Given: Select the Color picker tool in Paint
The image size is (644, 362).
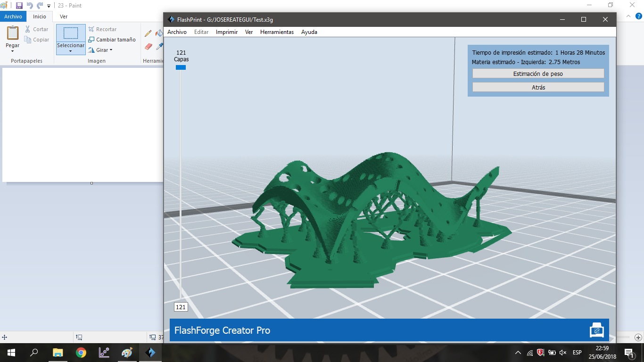Looking at the screenshot, I should click(x=159, y=46).
